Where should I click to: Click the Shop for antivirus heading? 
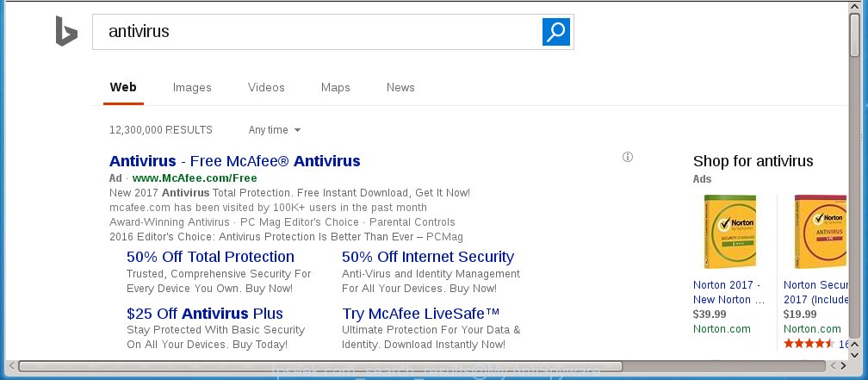click(753, 161)
